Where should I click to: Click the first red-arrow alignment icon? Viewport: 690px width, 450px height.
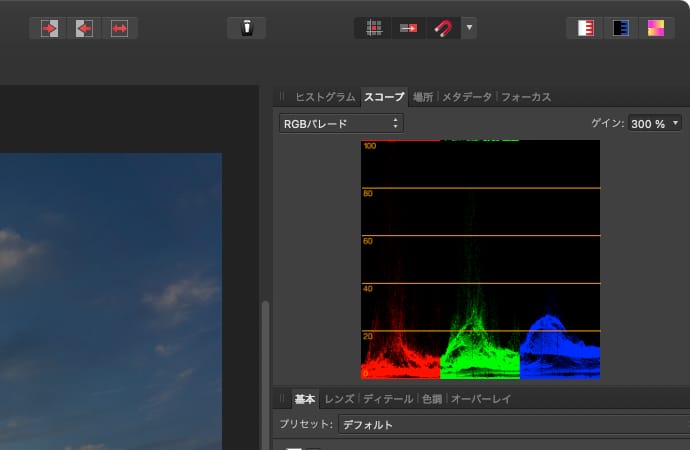coord(49,28)
